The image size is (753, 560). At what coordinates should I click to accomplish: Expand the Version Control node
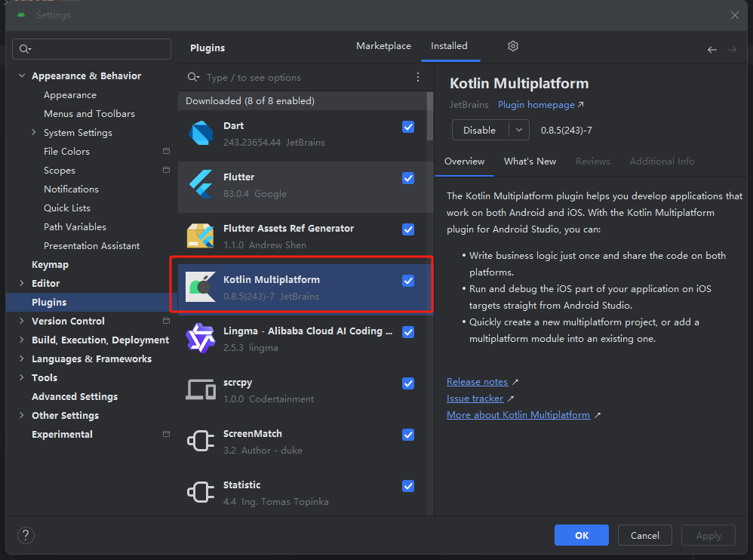tap(22, 320)
